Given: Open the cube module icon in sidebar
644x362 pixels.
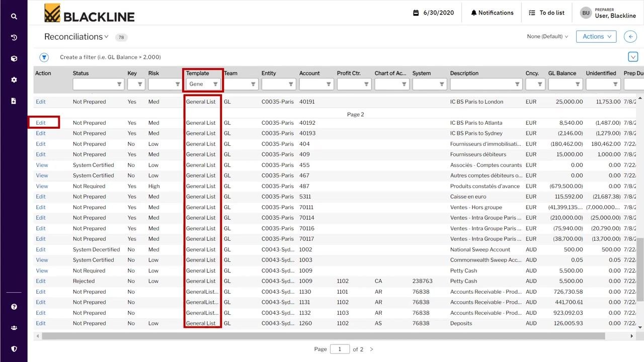Looking at the screenshot, I should 14,58.
